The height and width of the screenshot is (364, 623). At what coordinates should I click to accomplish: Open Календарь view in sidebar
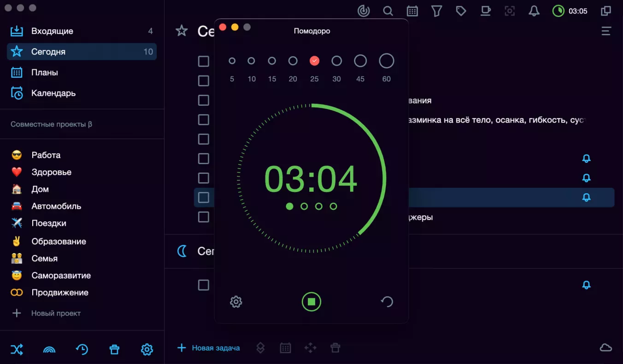pos(82,93)
